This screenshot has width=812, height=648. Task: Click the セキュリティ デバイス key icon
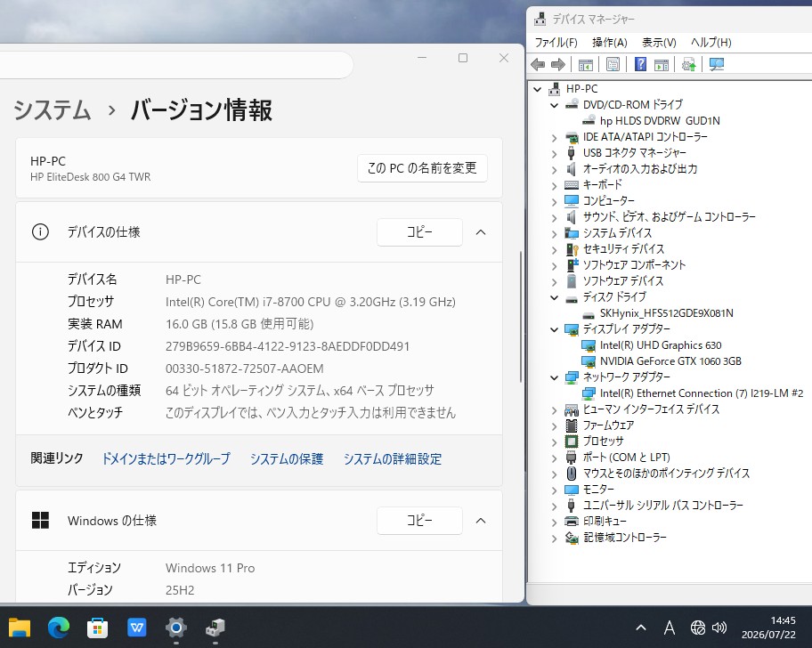[x=572, y=249]
